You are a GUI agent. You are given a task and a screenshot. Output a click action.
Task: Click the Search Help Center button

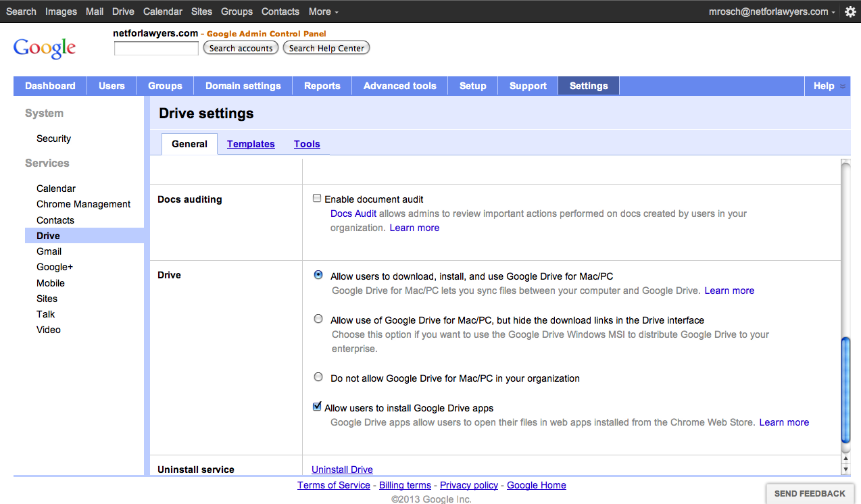326,48
